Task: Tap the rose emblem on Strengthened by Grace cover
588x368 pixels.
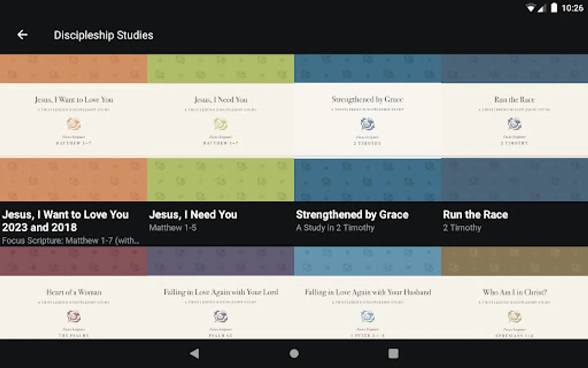Action: click(x=367, y=123)
